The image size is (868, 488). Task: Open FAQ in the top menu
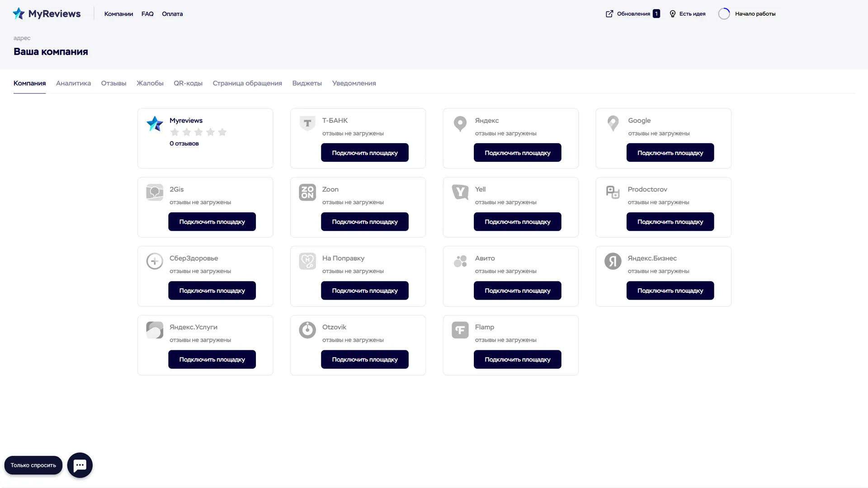(x=147, y=14)
